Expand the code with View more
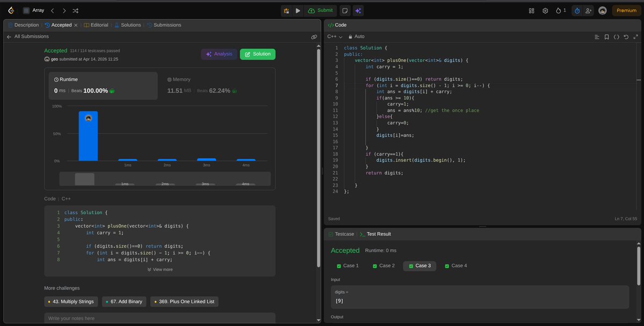 click(x=160, y=269)
